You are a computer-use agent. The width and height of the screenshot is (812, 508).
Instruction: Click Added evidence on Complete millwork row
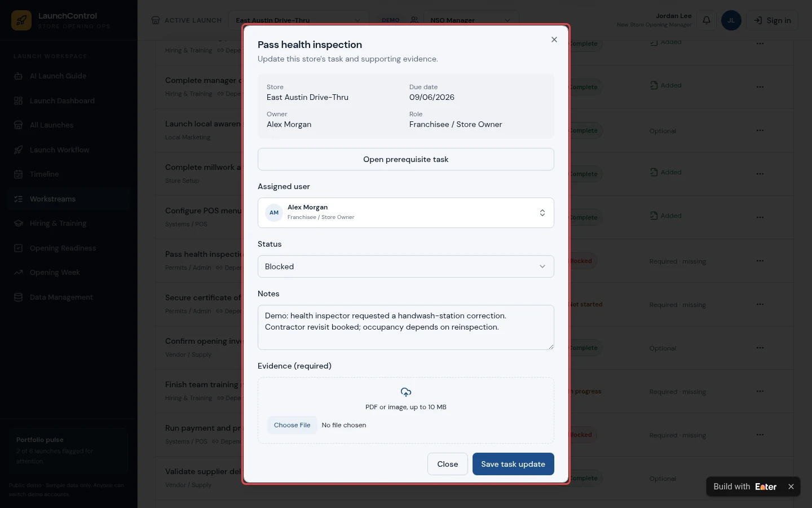(666, 172)
